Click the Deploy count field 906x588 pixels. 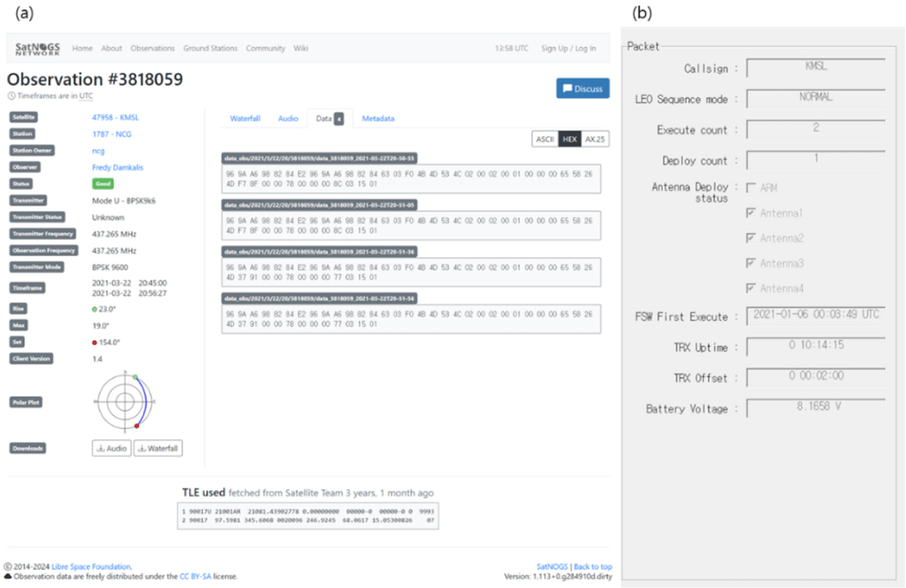pyautogui.click(x=816, y=159)
